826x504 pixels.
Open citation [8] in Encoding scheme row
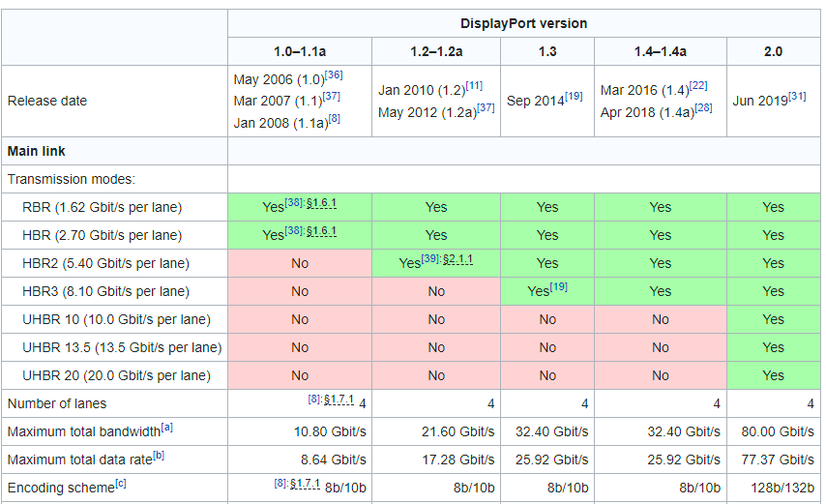tap(280, 483)
